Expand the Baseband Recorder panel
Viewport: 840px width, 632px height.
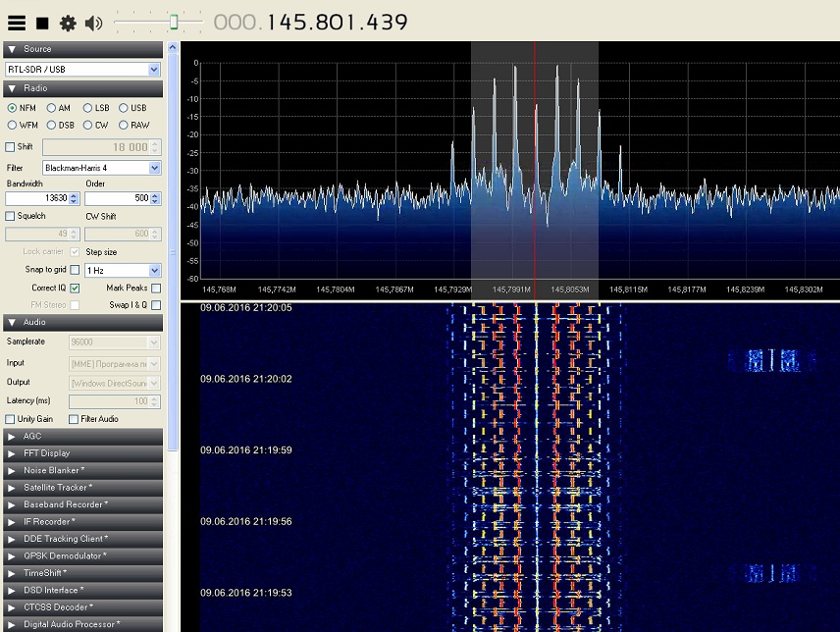click(83, 505)
